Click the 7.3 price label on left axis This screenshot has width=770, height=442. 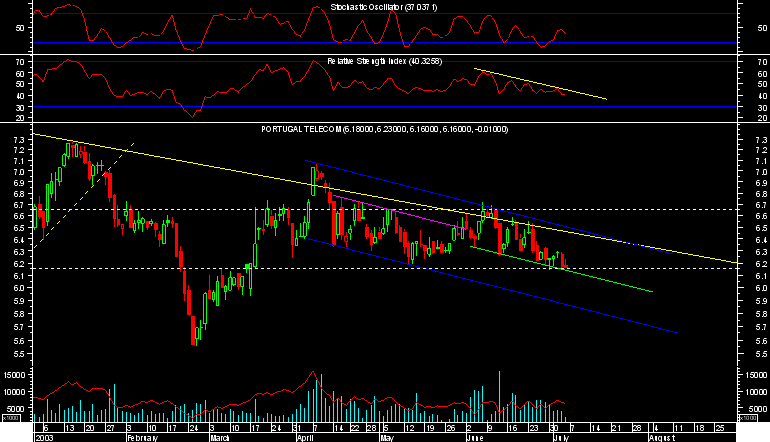tap(19, 140)
